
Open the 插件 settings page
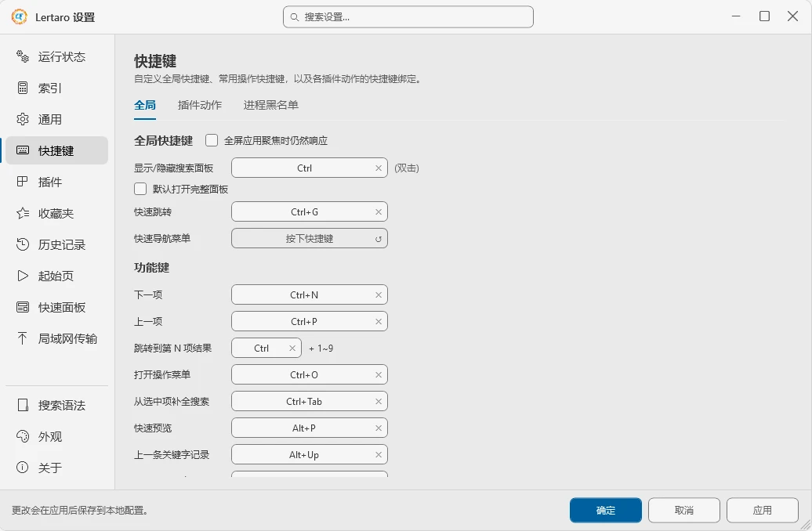tap(57, 182)
